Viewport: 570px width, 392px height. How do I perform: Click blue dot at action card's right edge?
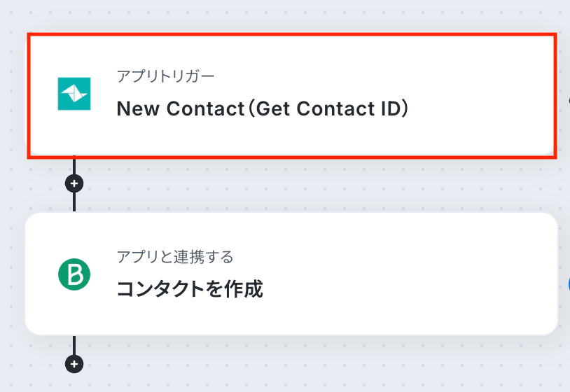click(568, 283)
